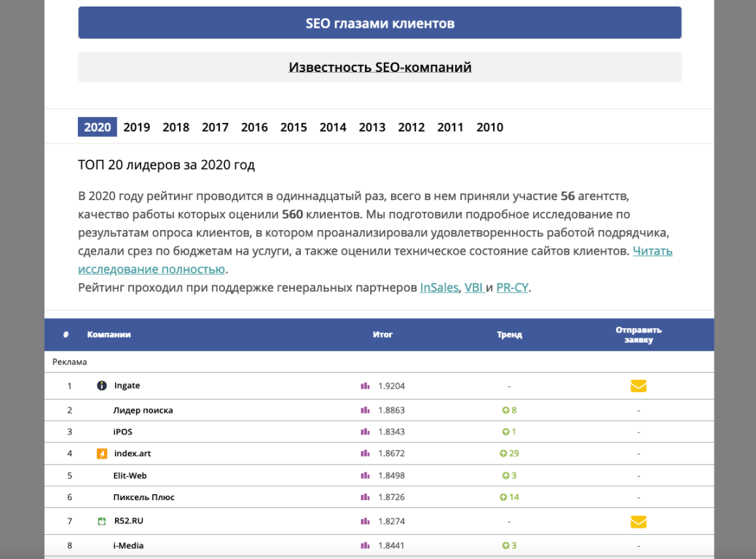756x559 pixels.
Task: Open Известность SEO-компаний section
Action: (380, 68)
